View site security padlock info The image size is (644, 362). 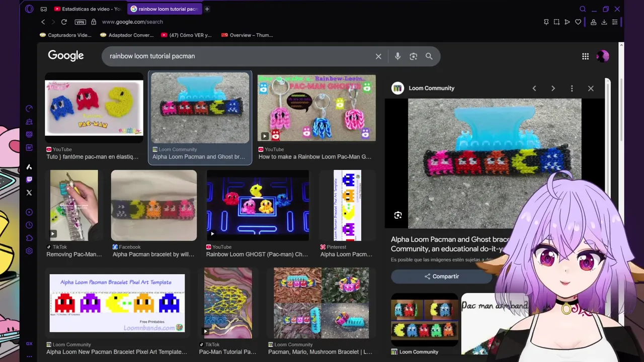point(94,22)
